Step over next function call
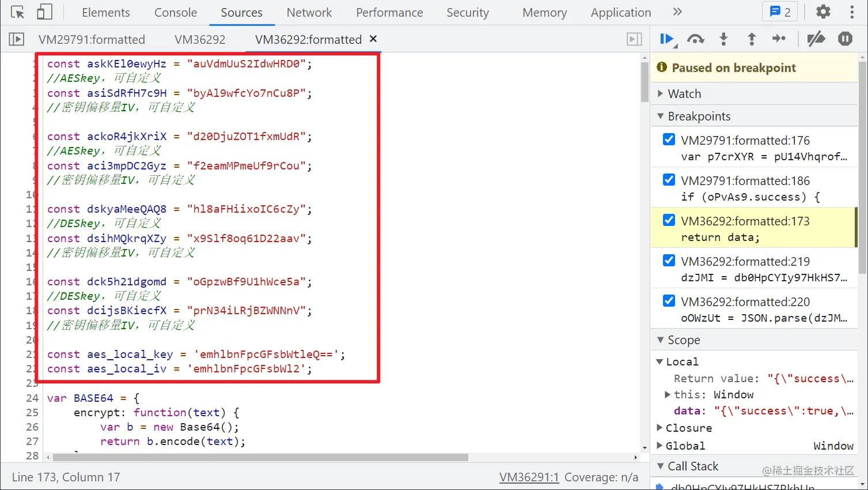This screenshot has height=490, width=868. (x=696, y=39)
